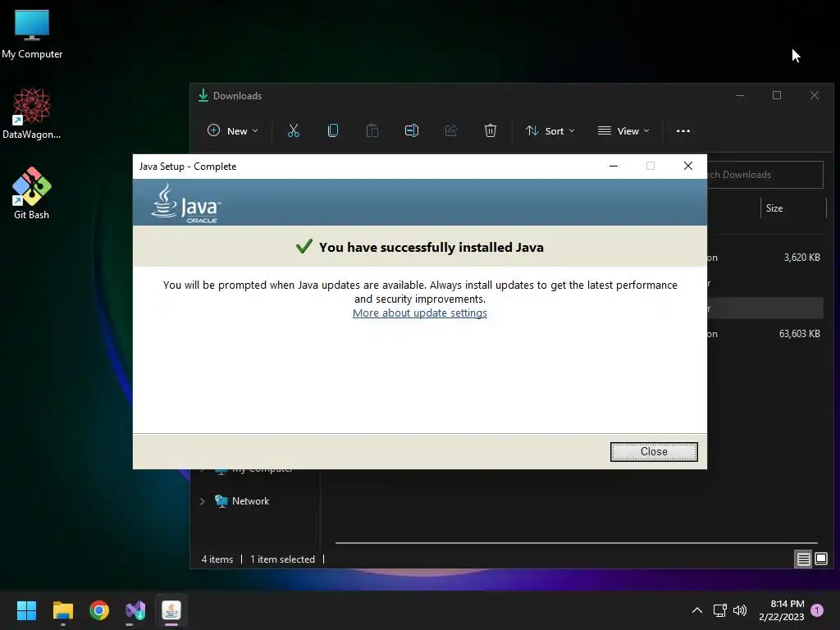Click in the Search Downloads field

pos(765,175)
